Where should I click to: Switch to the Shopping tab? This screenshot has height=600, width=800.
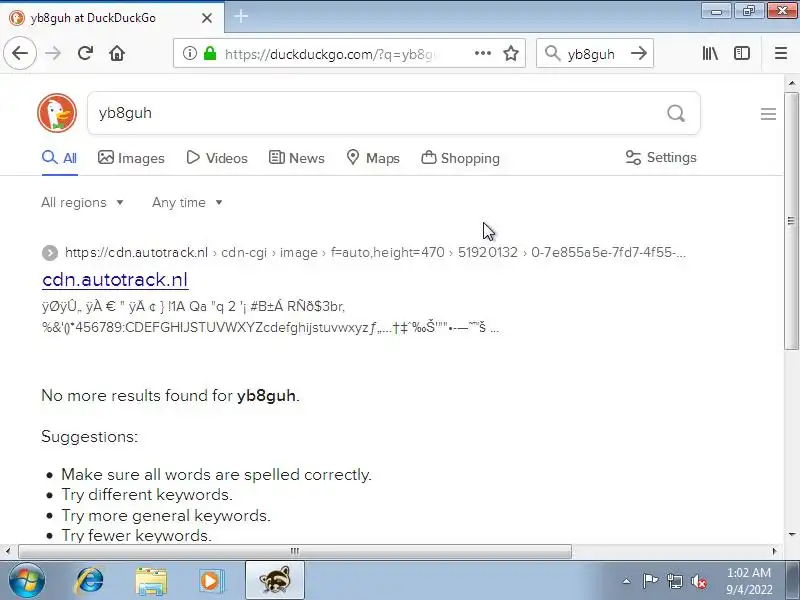tap(460, 158)
